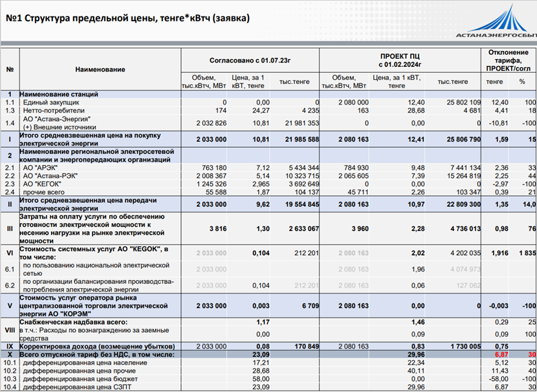This screenshot has height=392, width=537.
Task: Click price 24,27 in Нетто-потребители row
Action: pyautogui.click(x=262, y=111)
